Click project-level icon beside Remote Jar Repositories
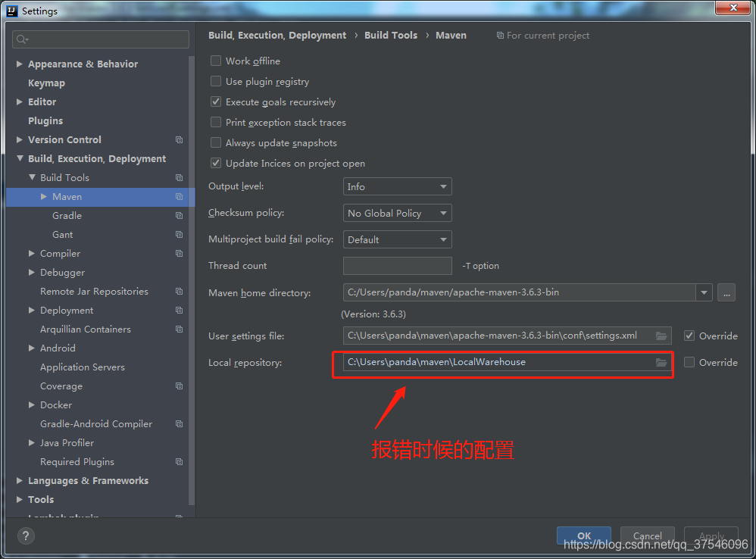Screen dimensions: 756x559 tap(180, 292)
